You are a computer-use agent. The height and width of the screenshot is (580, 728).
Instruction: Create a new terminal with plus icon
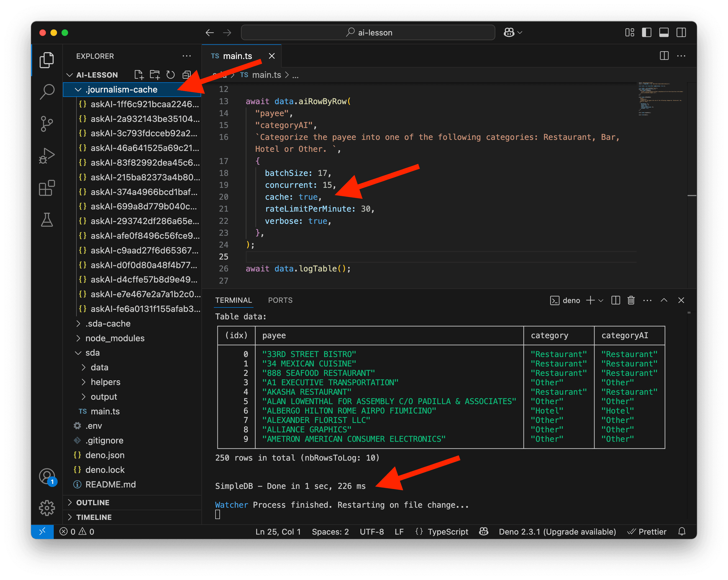point(590,300)
